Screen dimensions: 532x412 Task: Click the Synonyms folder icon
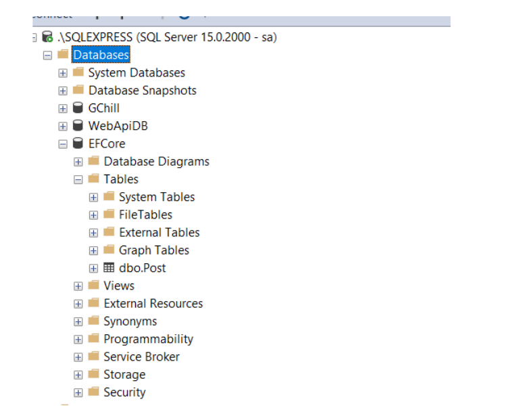point(93,320)
